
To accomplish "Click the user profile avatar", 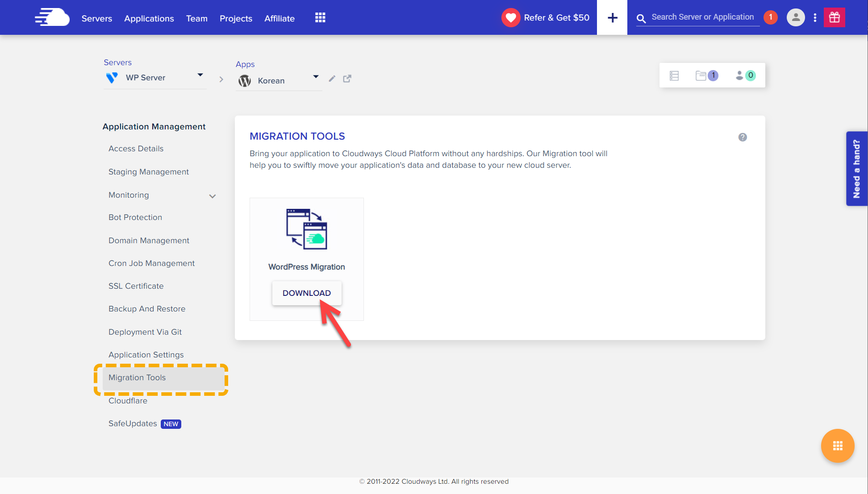I will (x=795, y=18).
